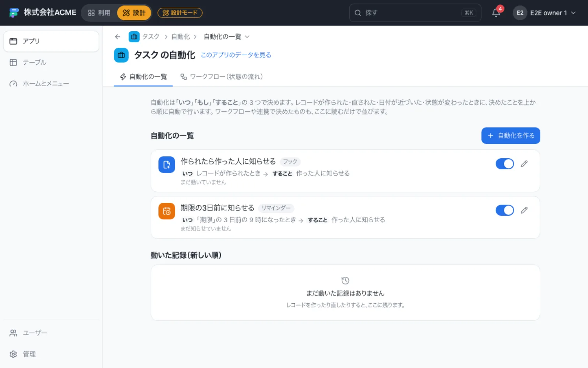
Task: Switch to 利用 mode
Action: point(99,13)
